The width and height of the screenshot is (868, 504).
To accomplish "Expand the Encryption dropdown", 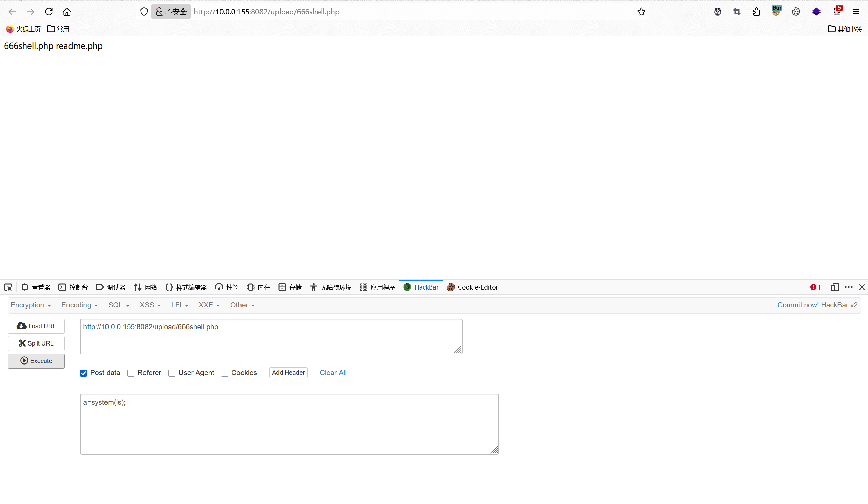I will coord(31,305).
